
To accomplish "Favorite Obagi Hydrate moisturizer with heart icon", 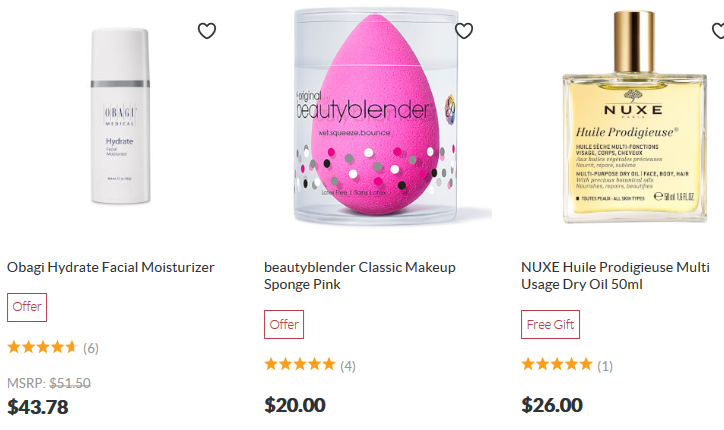I will 207,31.
